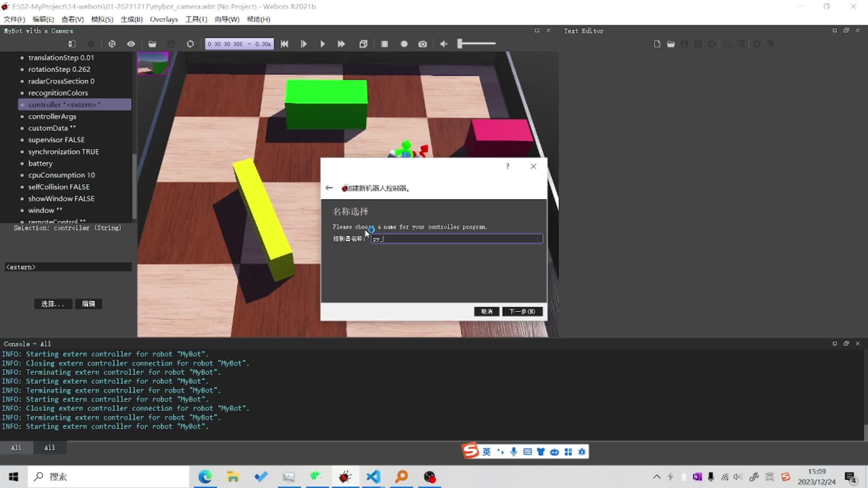
Task: Step the simulation one frame
Action: tap(303, 44)
